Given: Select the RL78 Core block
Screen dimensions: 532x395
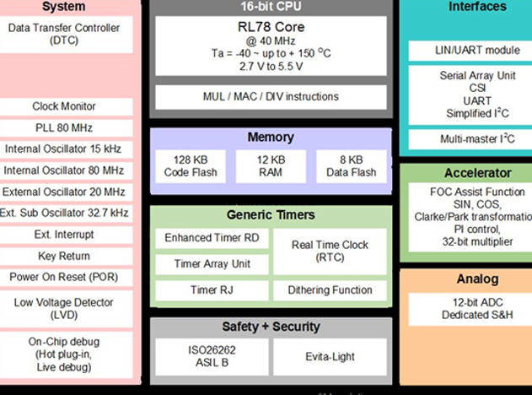Looking at the screenshot, I should 271,46.
